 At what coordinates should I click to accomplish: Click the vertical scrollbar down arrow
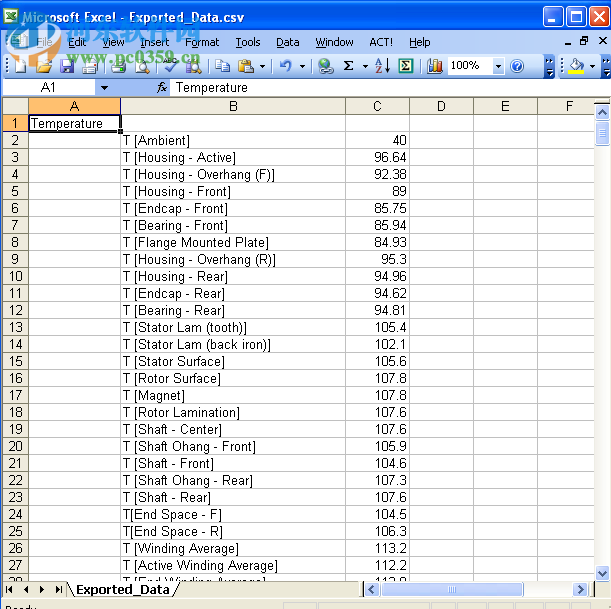coord(602,573)
